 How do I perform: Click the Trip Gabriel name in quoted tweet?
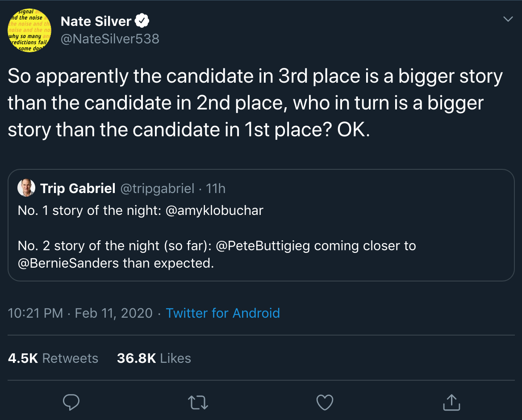(x=78, y=189)
